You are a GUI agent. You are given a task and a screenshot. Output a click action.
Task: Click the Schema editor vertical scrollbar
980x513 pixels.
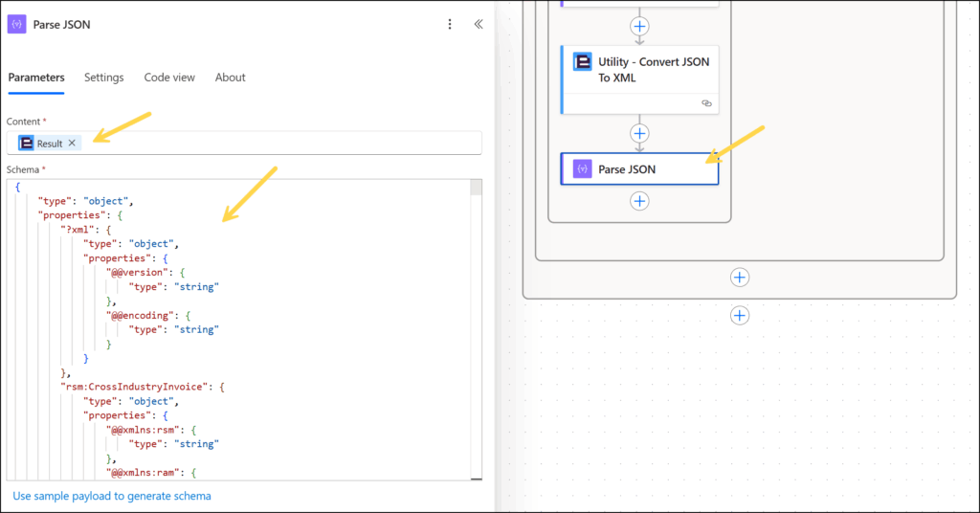pos(477,330)
